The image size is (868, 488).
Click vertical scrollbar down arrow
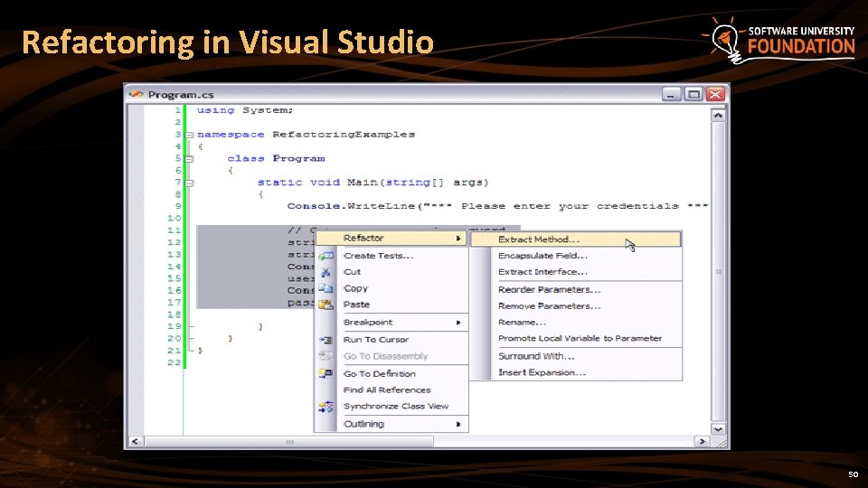[718, 429]
